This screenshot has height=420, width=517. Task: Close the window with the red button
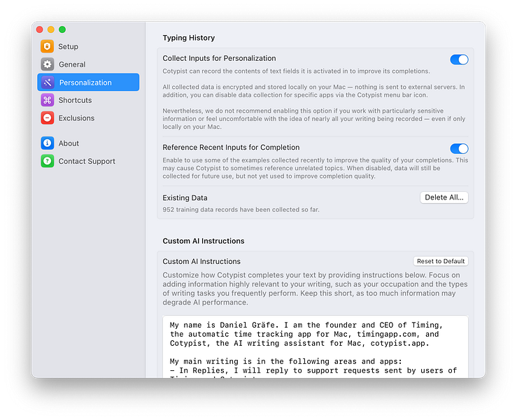tap(40, 29)
